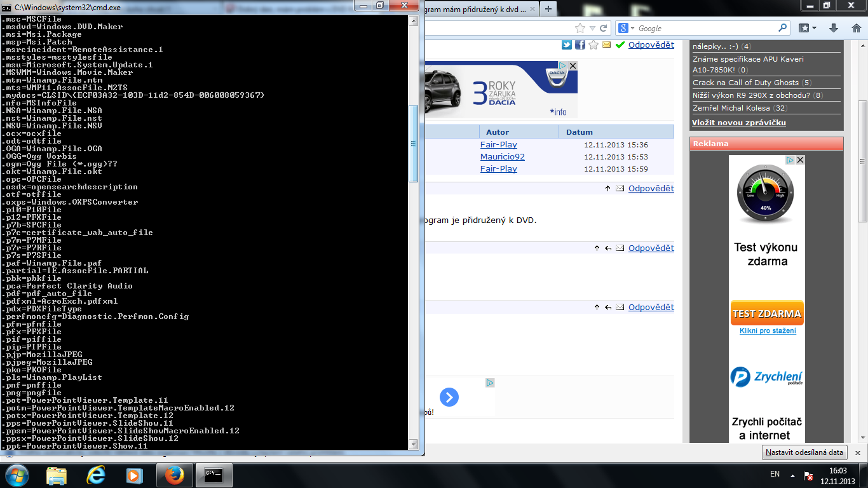Open the taskbar clock showing 16:03
This screenshot has height=488, width=868.
(838, 475)
